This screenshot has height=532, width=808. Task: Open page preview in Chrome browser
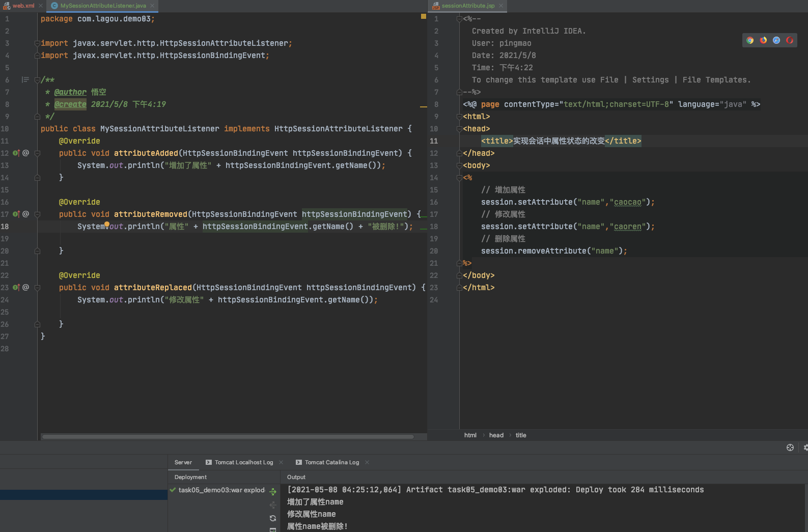750,40
